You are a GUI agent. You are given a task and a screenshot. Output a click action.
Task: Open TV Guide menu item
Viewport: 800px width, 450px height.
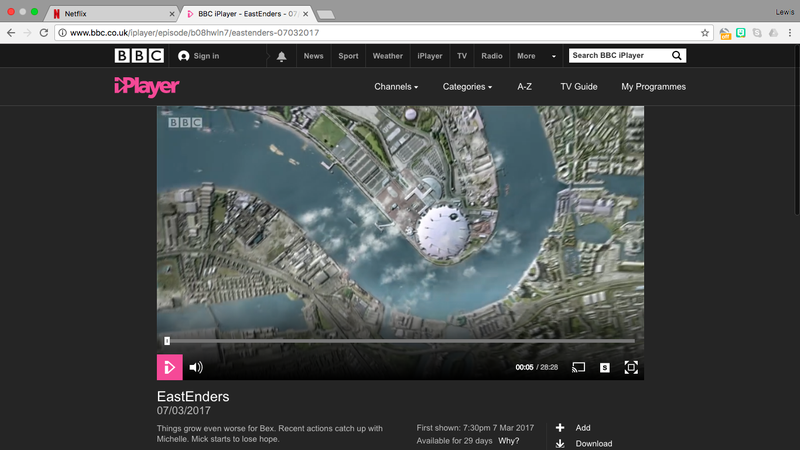point(578,87)
